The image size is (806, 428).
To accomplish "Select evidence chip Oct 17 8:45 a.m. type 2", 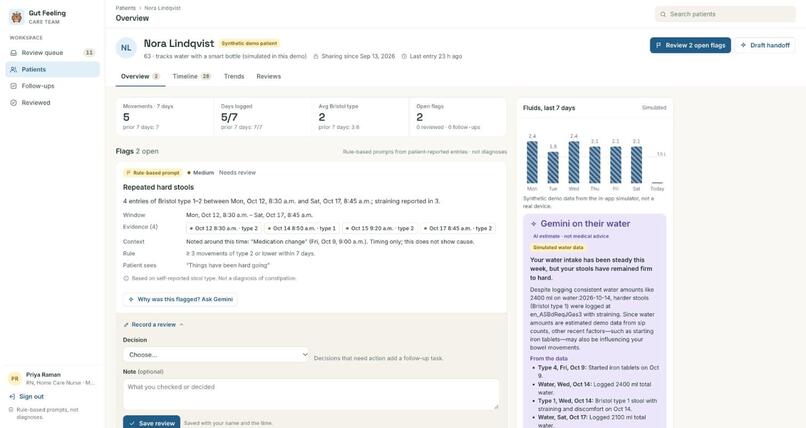I will (x=457, y=228).
